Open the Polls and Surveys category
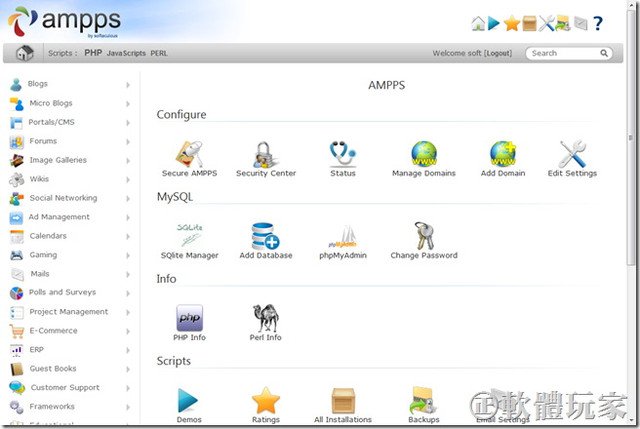Viewport: 640px width, 429px height. [x=62, y=292]
